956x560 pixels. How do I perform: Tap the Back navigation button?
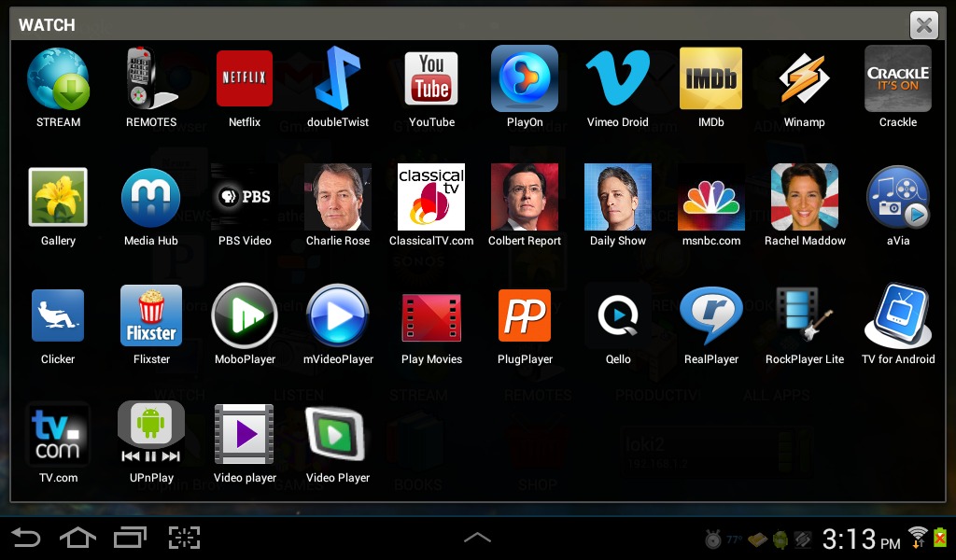pos(25,538)
